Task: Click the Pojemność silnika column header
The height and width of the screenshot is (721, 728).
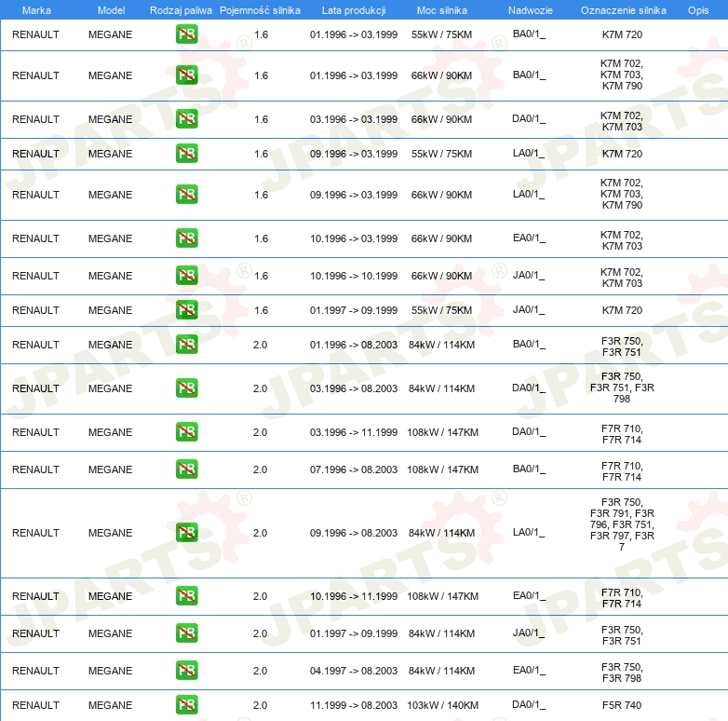Action: pyautogui.click(x=260, y=10)
